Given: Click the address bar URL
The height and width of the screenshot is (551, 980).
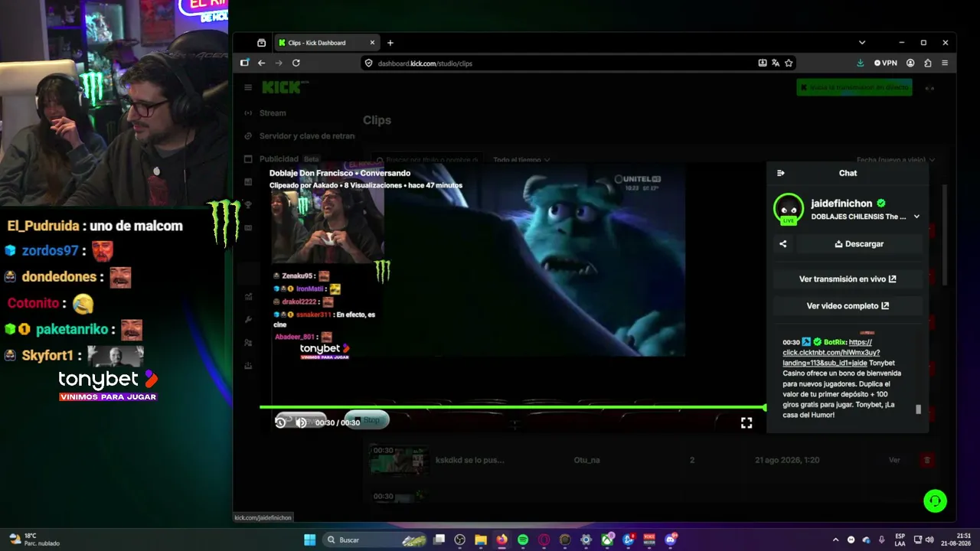Looking at the screenshot, I should (425, 64).
